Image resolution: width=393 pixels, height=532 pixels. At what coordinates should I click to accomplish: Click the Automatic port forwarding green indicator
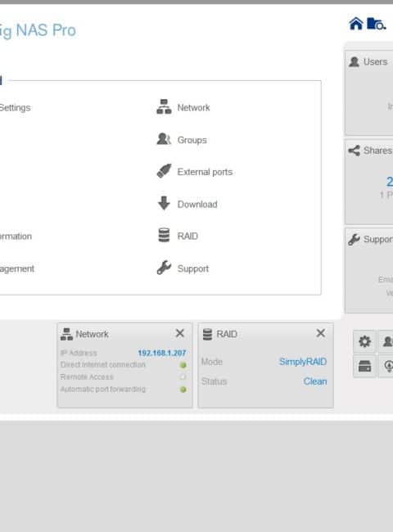click(183, 390)
